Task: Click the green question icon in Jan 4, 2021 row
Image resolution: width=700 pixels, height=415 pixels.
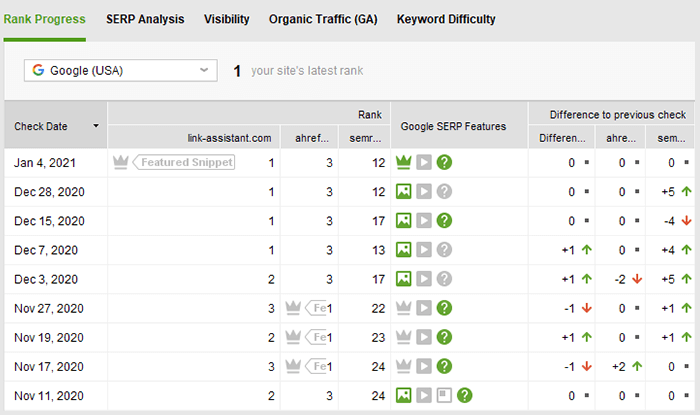Action: point(444,162)
